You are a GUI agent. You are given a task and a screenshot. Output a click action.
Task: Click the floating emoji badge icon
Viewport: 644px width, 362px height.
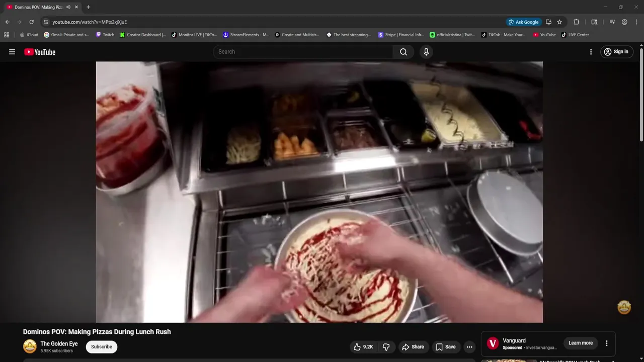[x=624, y=307]
